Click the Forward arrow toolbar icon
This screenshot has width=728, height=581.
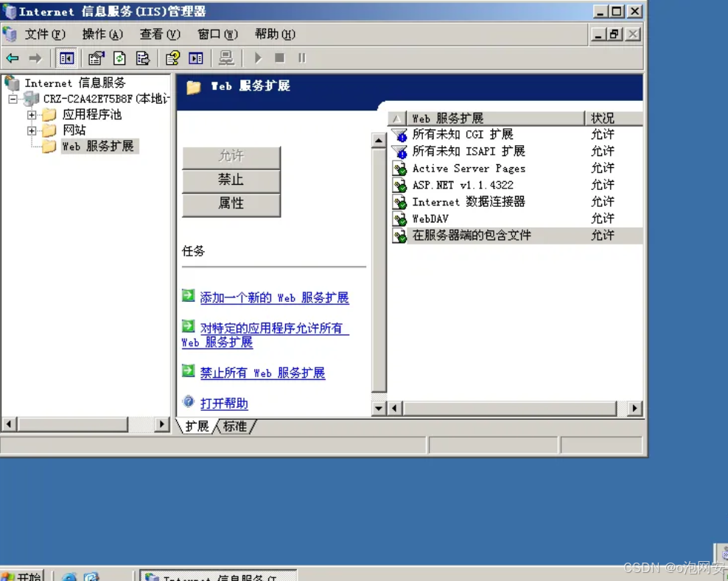coord(35,58)
